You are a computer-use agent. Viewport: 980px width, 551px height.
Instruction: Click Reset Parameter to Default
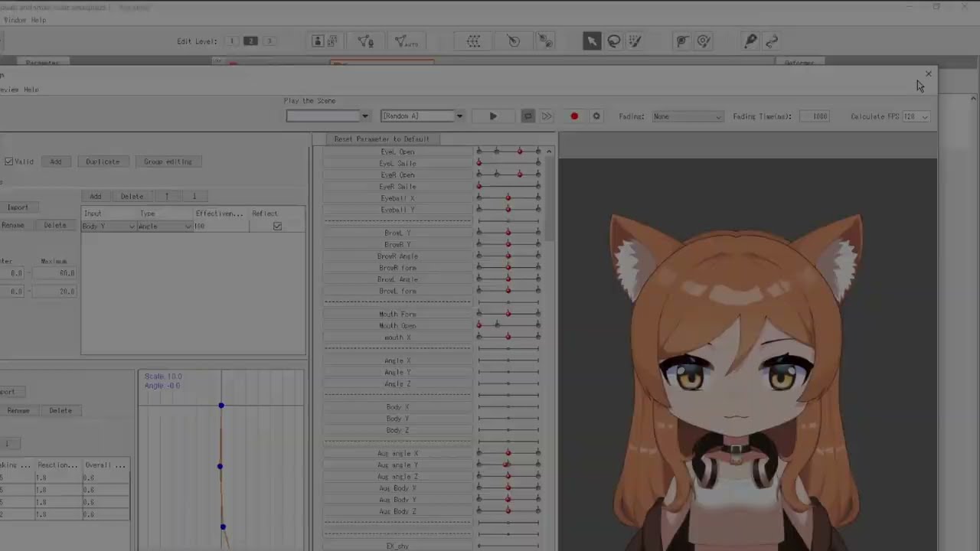pyautogui.click(x=381, y=139)
